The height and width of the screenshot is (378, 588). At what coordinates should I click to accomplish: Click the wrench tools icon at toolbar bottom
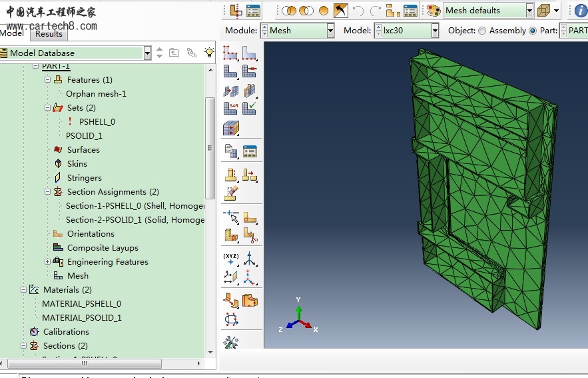(230, 343)
